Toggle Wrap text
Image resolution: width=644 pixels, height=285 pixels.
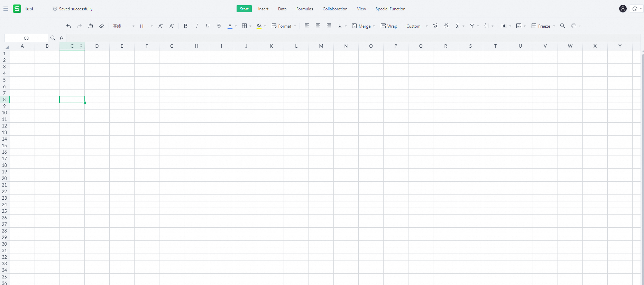(389, 26)
